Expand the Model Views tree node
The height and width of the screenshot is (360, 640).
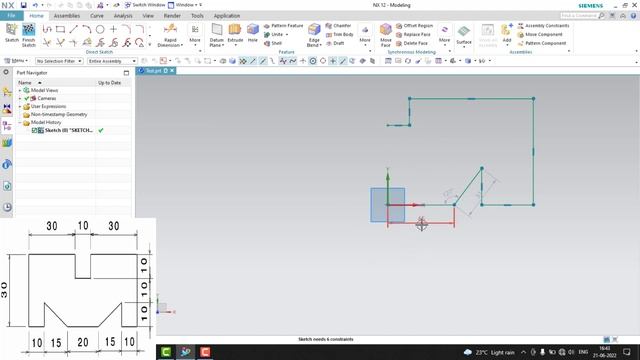tap(20, 90)
